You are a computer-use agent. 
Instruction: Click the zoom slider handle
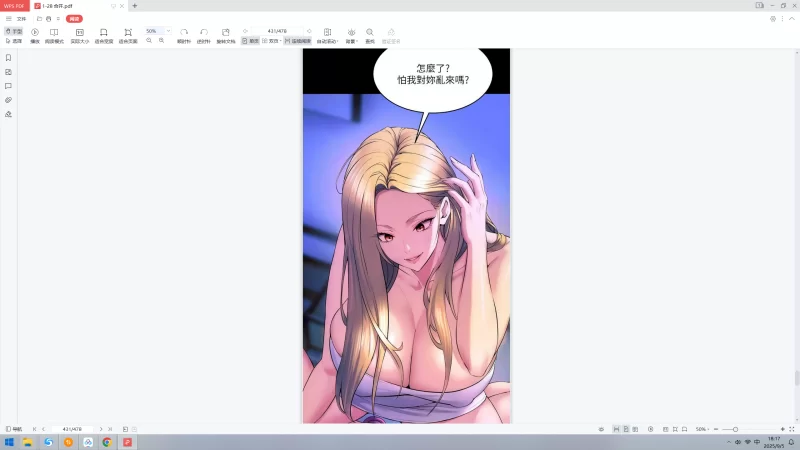(735, 429)
